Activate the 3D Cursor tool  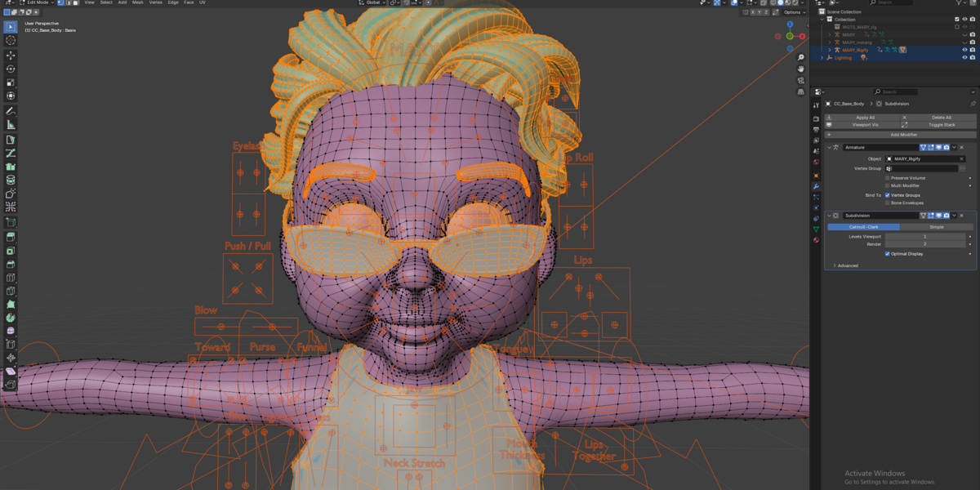click(11, 40)
